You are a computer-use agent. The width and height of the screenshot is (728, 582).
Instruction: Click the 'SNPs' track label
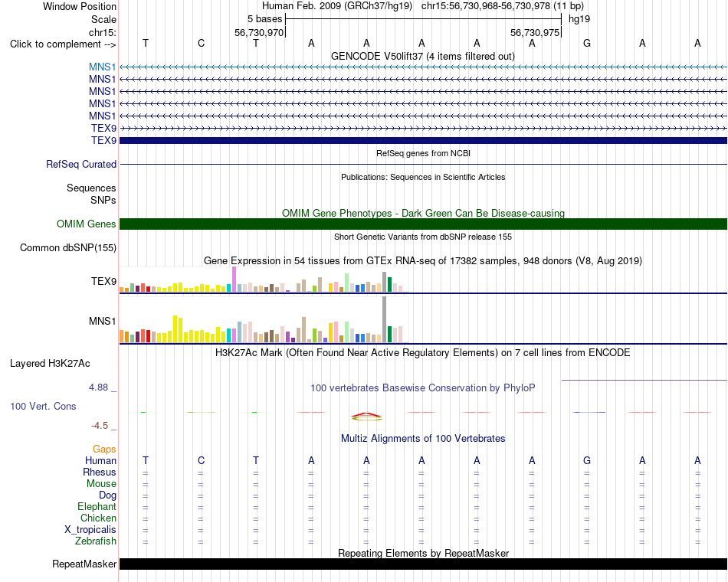[x=103, y=200]
